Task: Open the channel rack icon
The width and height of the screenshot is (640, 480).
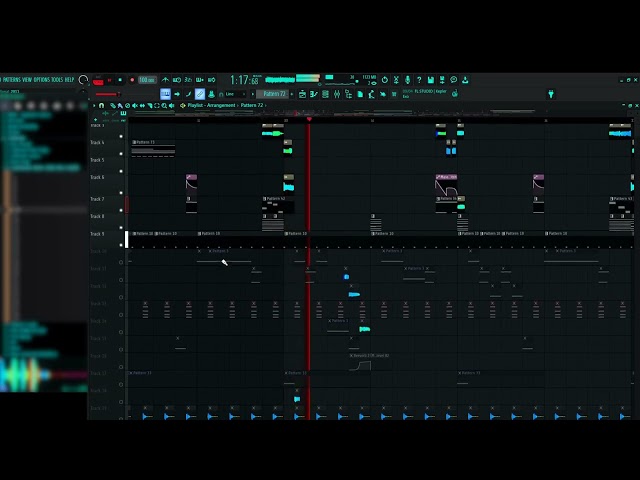Action: coord(325,94)
